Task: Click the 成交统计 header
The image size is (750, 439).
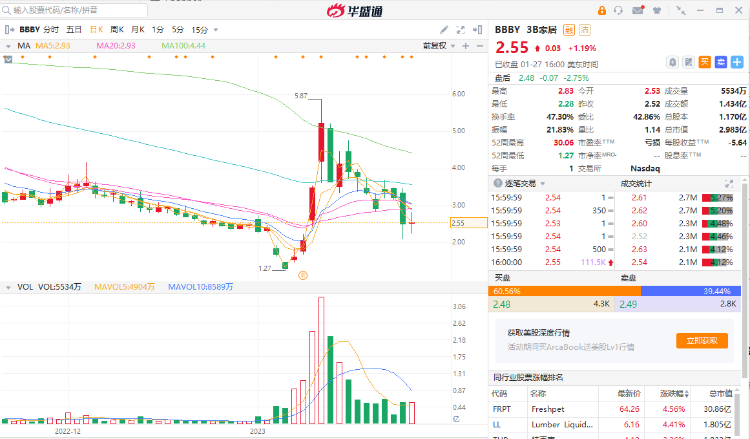Action: [636, 184]
